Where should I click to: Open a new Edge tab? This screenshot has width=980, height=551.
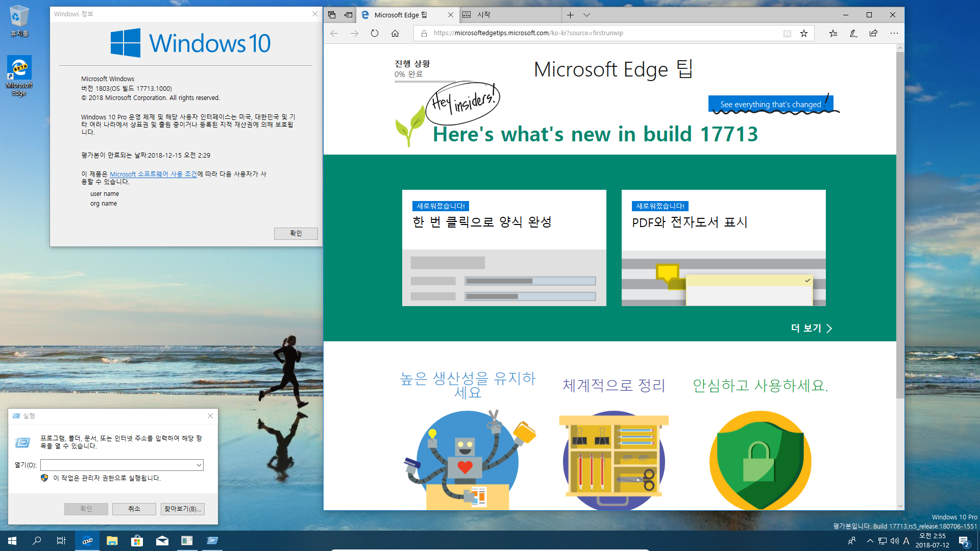tap(570, 15)
